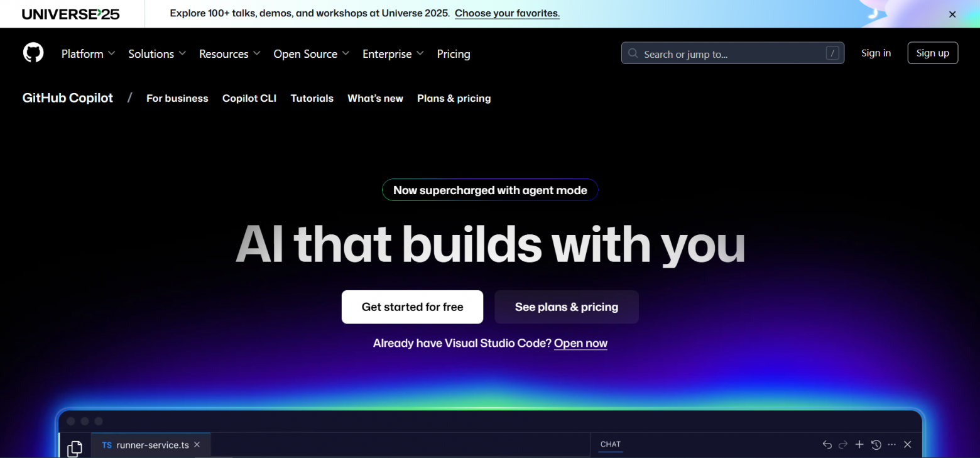This screenshot has width=980, height=458.
Task: Open chat history with the clock icon
Action: (876, 445)
